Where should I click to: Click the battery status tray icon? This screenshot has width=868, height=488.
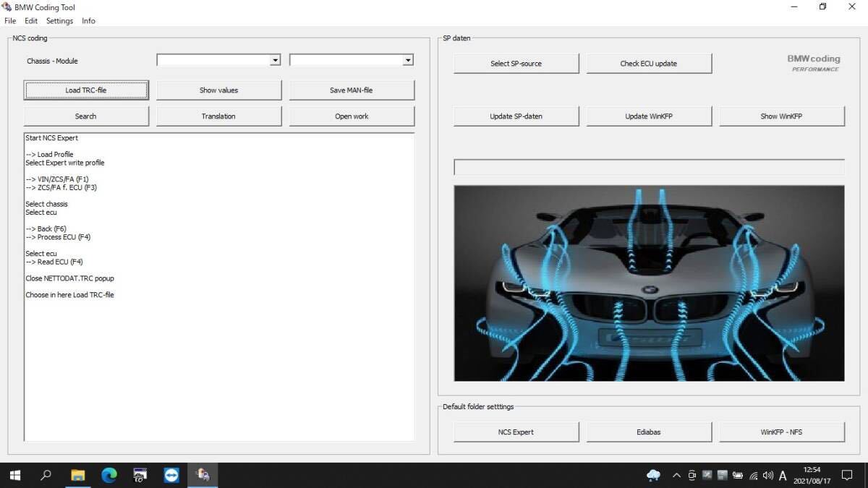click(x=737, y=475)
